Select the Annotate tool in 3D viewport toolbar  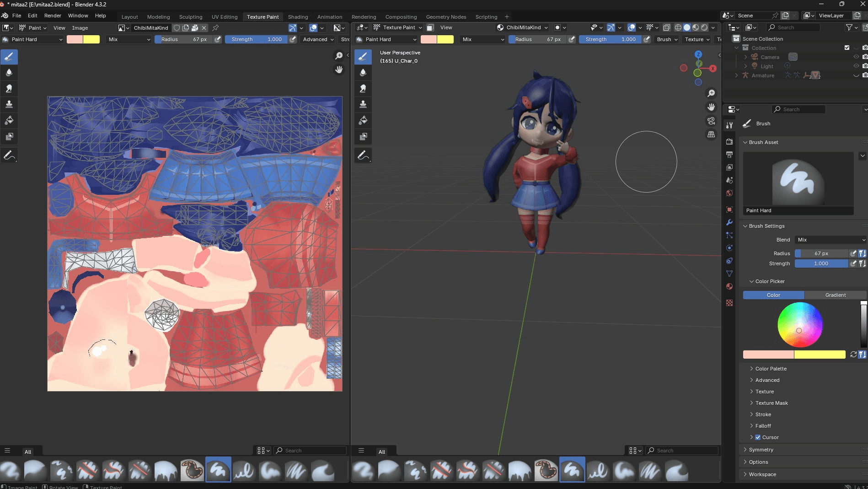click(363, 156)
